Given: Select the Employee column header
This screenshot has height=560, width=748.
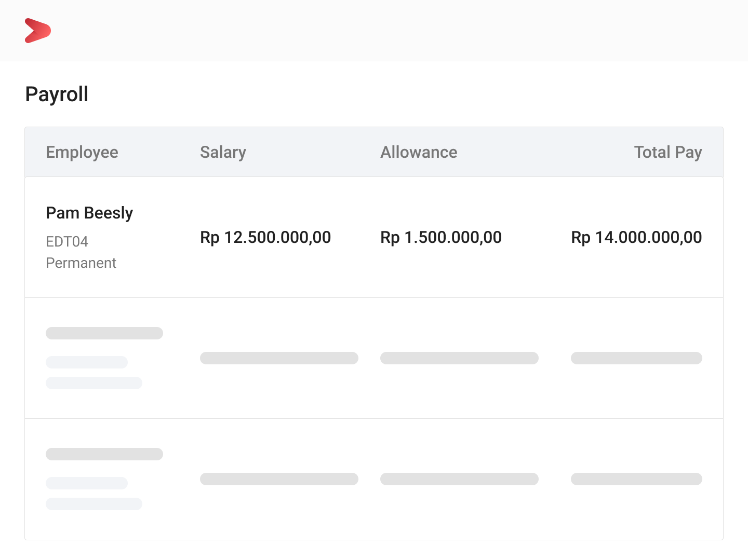Looking at the screenshot, I should [82, 152].
